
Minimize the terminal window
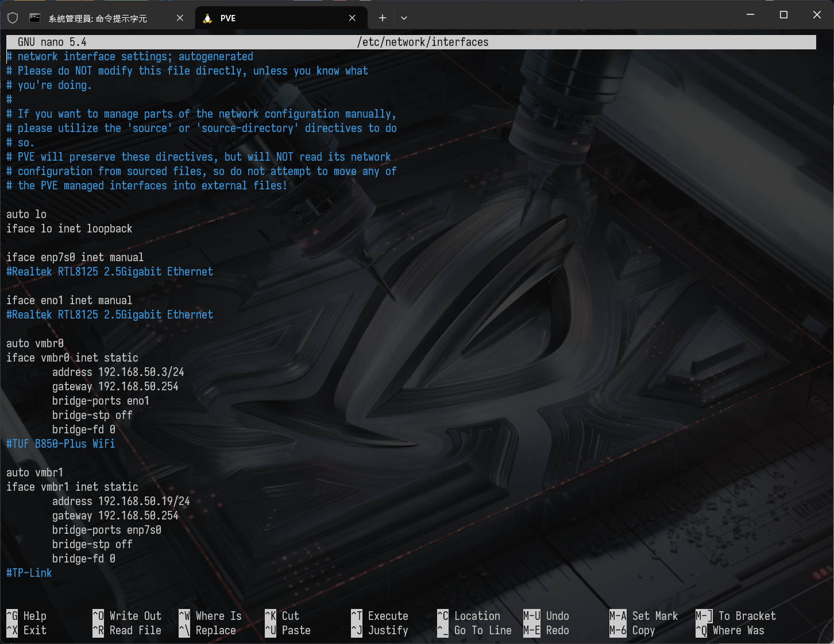(750, 15)
